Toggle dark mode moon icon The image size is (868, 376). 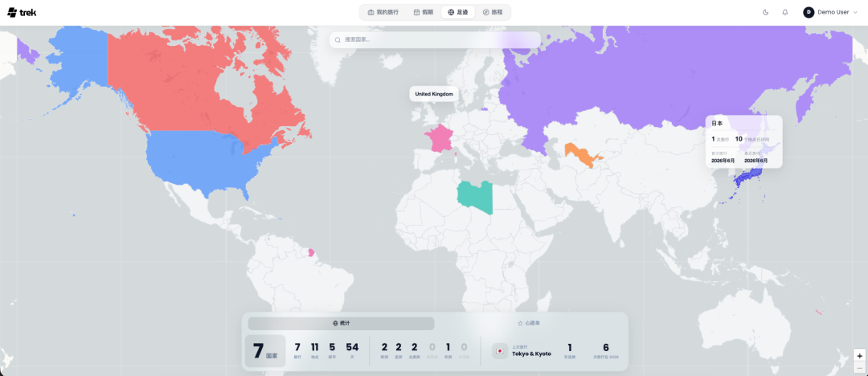pos(766,12)
